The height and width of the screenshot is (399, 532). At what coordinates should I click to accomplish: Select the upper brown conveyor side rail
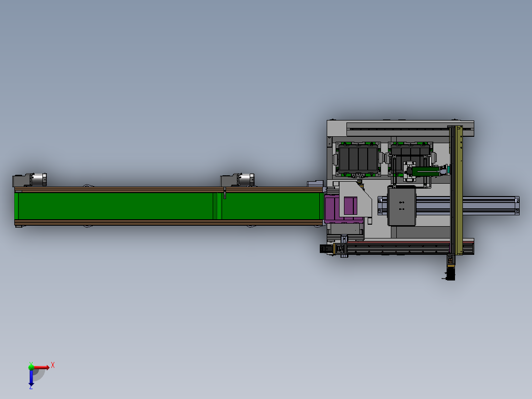pos(169,190)
